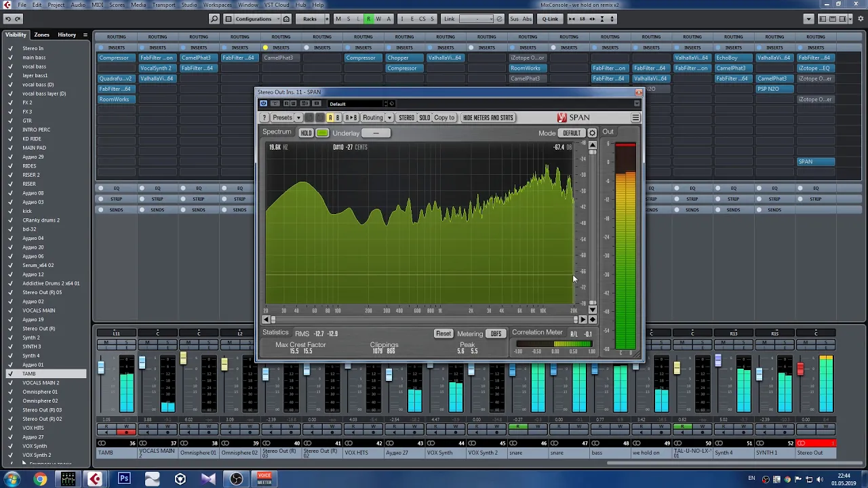Image resolution: width=868 pixels, height=488 pixels.
Task: Select the SPAN insert slot
Action: click(x=815, y=161)
